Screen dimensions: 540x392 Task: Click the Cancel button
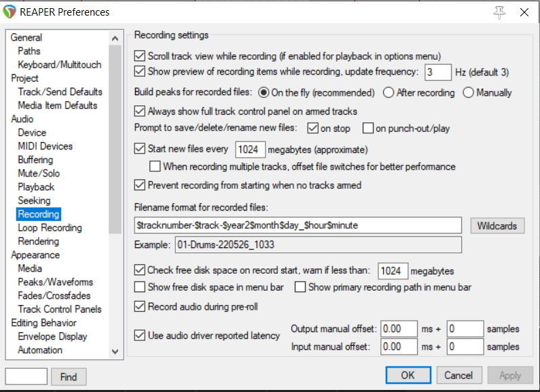(458, 375)
